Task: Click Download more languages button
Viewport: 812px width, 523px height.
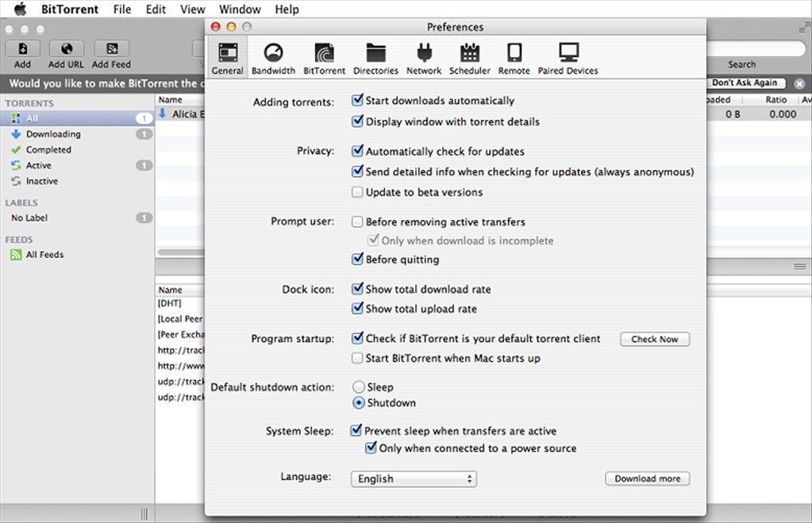Action: coord(648,479)
